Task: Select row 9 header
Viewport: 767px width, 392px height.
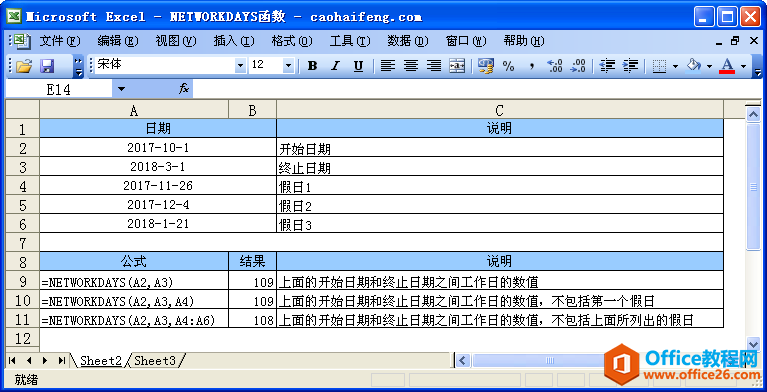Action: (23, 280)
